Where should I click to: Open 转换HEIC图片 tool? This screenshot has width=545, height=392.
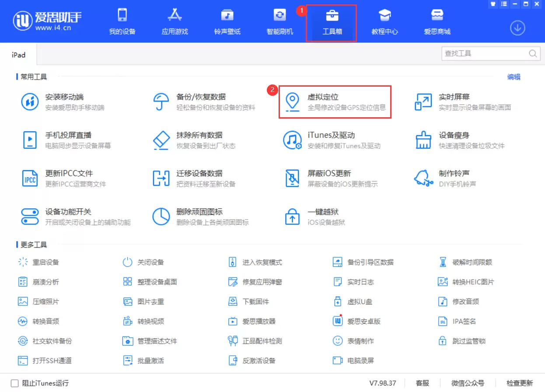466,282
